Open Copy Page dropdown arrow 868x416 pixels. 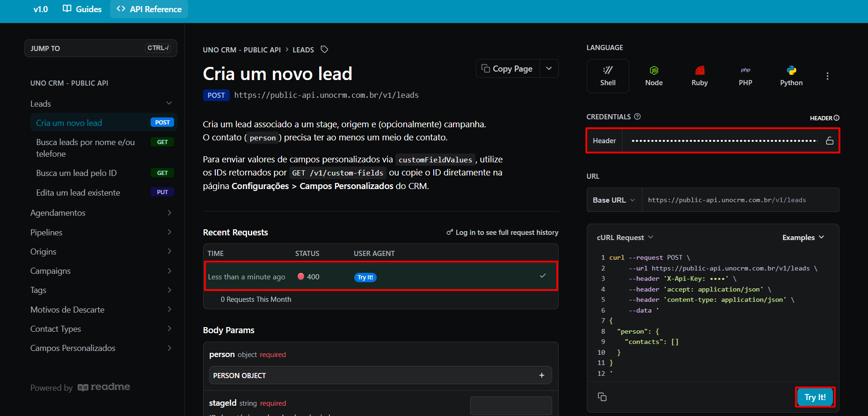coord(549,69)
